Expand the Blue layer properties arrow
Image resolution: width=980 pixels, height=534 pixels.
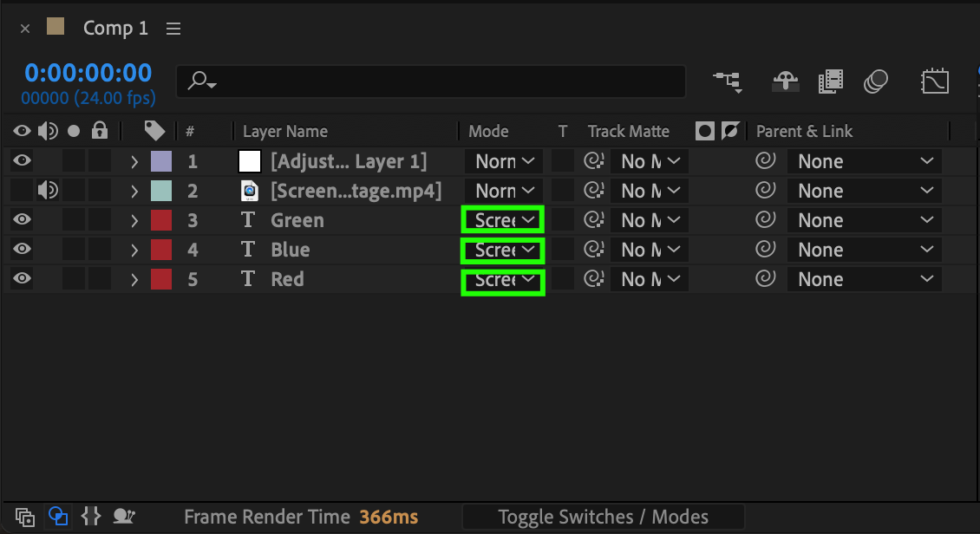click(134, 250)
